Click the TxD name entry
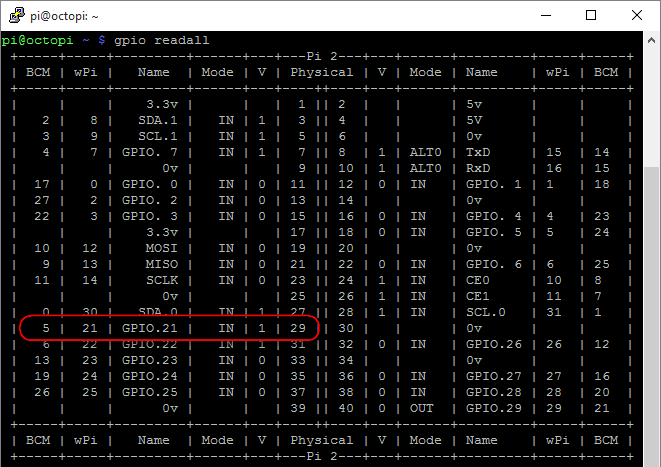The width and height of the screenshot is (661, 467). [x=478, y=152]
